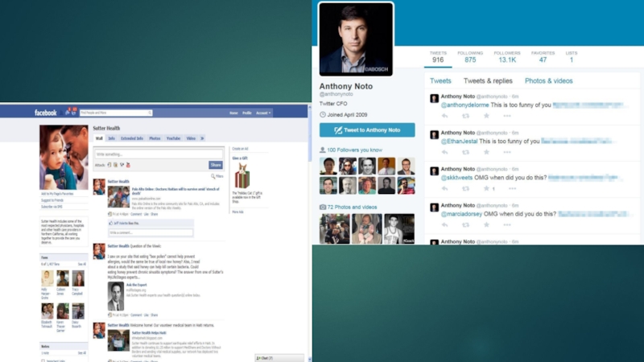Favorite the @skktweets tweet
Viewport: 644px width, 362px height.
click(486, 188)
